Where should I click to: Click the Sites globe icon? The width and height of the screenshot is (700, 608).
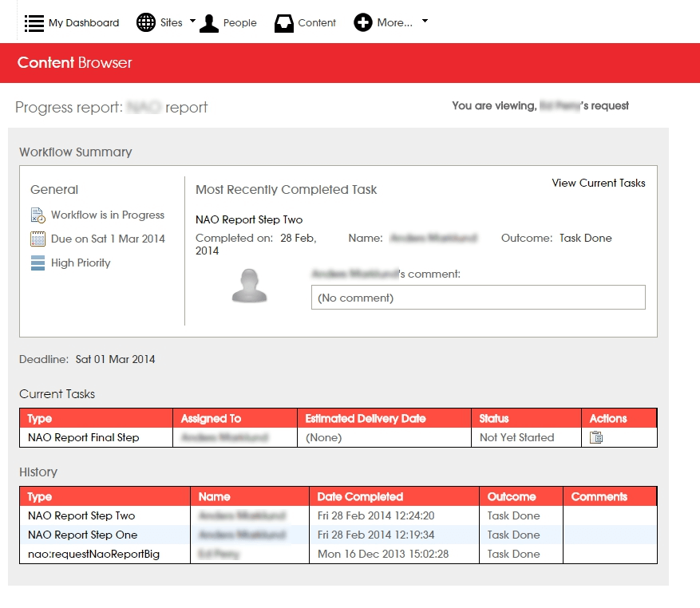click(x=145, y=22)
